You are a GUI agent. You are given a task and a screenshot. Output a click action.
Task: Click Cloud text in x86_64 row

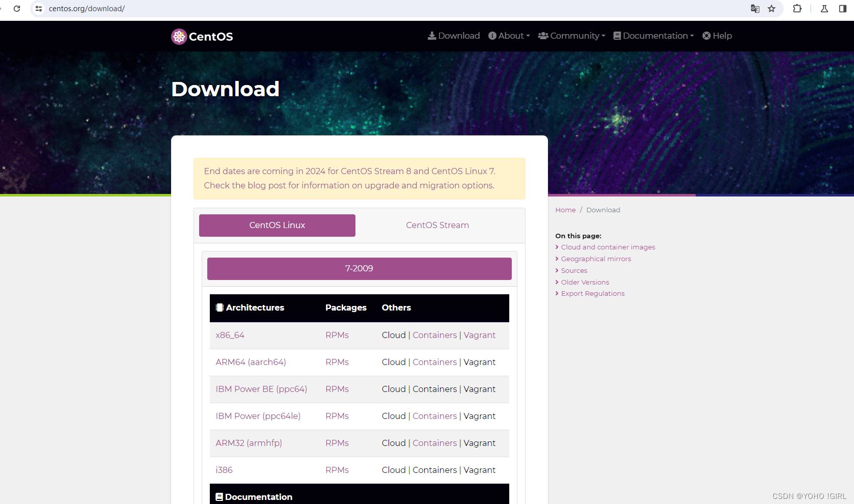pos(394,335)
